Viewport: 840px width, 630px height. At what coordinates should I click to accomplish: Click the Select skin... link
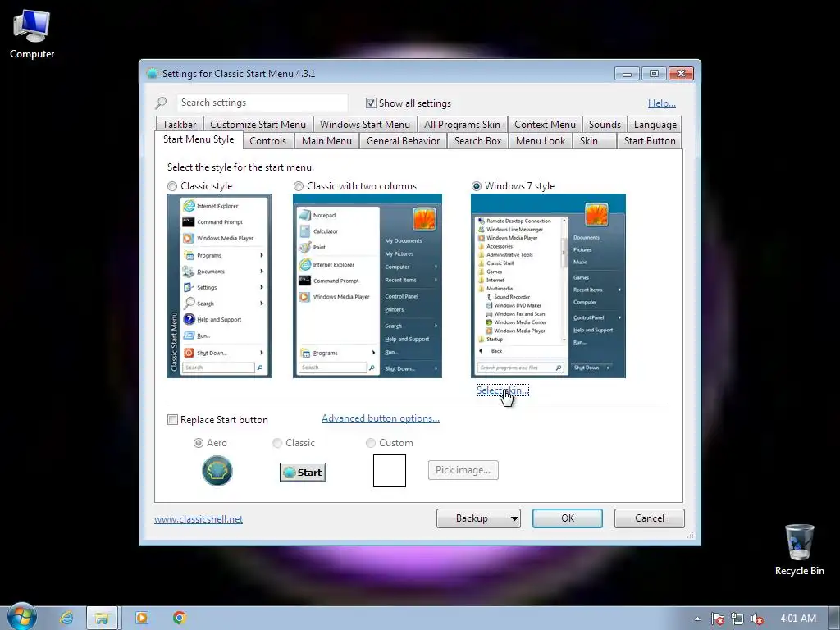click(502, 390)
